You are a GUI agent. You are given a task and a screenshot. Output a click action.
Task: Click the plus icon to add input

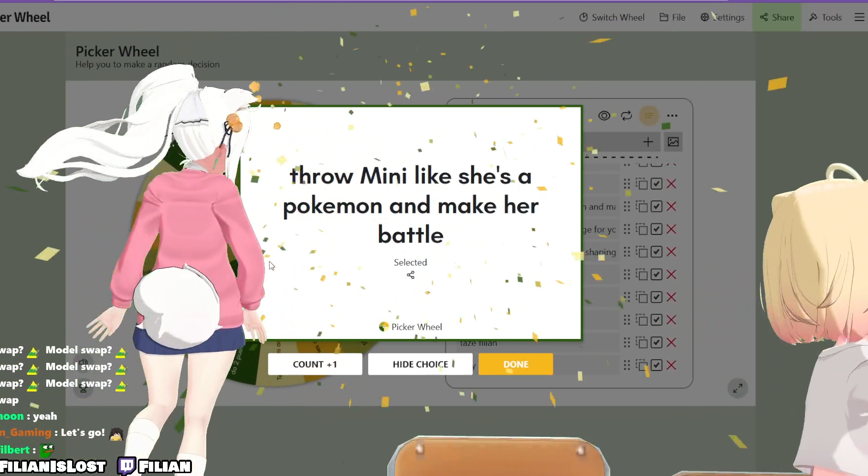648,142
